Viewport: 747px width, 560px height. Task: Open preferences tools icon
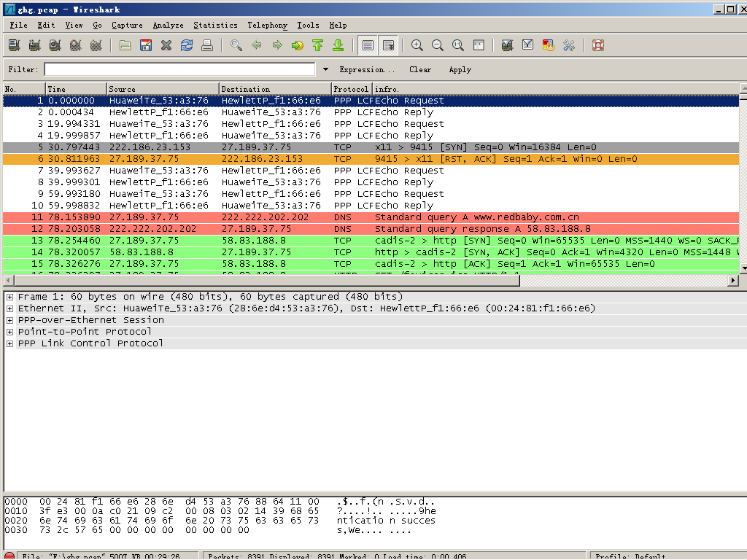[x=569, y=45]
